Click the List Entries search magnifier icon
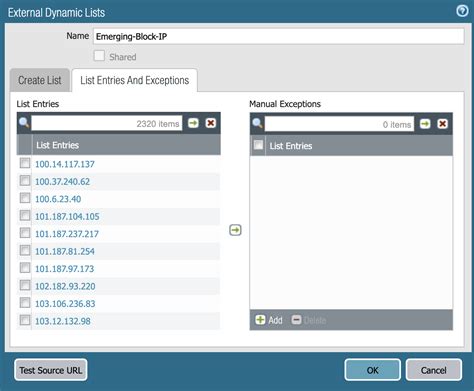The height and width of the screenshot is (391, 474). pyautogui.click(x=24, y=123)
